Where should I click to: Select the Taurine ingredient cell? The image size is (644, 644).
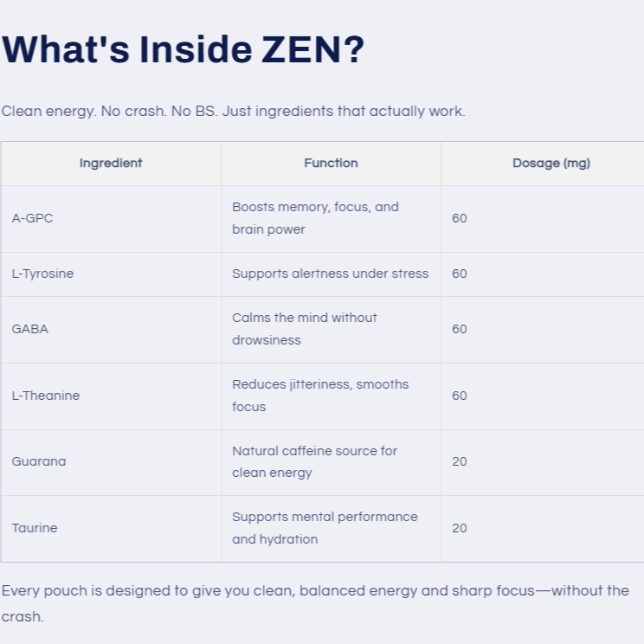(x=35, y=529)
